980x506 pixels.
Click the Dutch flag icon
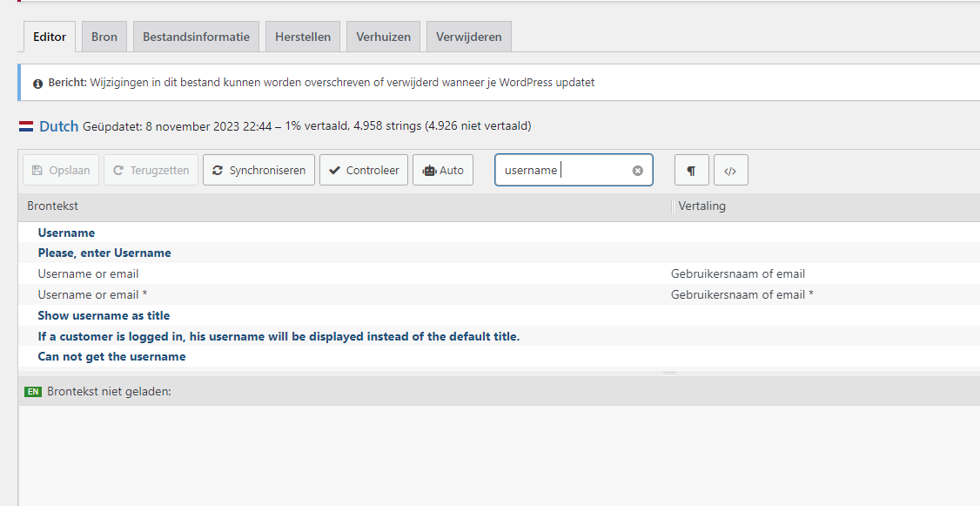(x=25, y=125)
